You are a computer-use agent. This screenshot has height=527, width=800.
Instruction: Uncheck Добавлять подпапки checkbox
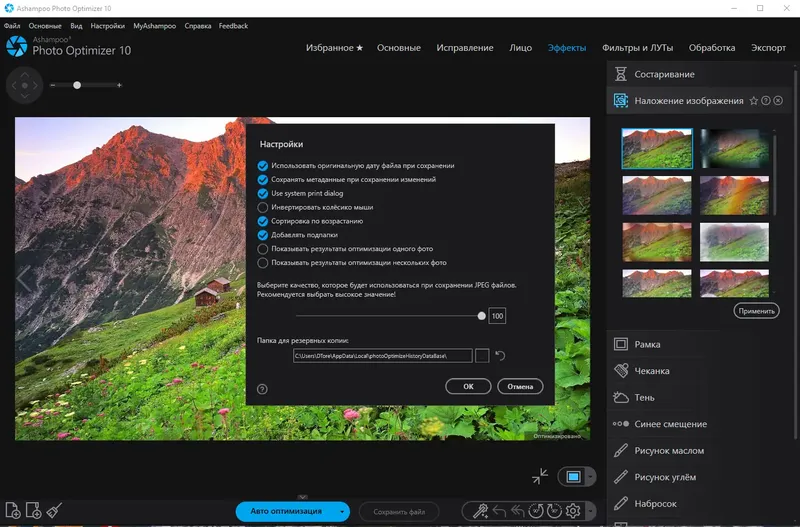(x=262, y=235)
